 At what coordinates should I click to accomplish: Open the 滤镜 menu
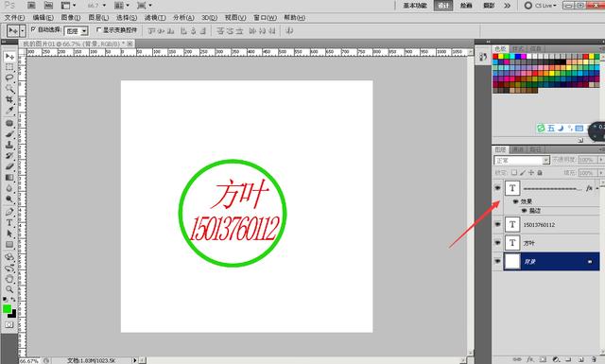[155, 18]
